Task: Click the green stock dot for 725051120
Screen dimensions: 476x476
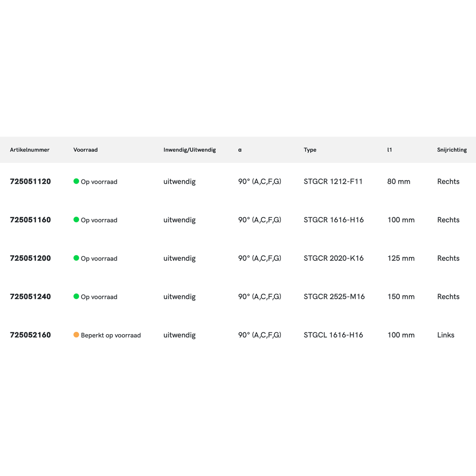Action: click(x=76, y=181)
